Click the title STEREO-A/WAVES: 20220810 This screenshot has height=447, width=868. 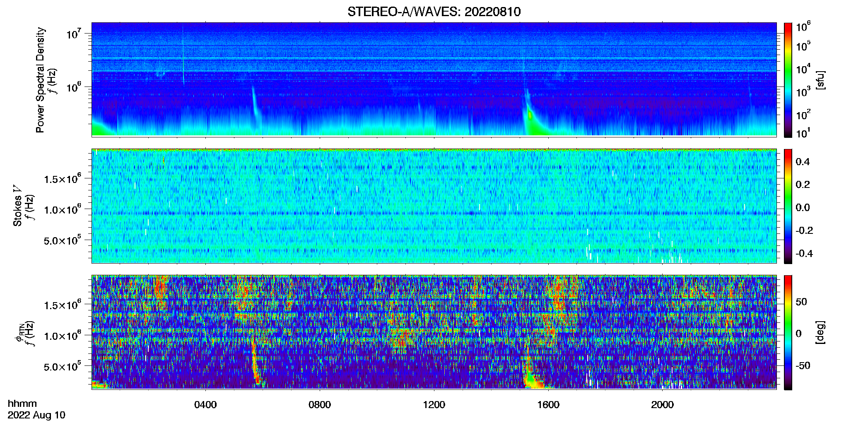434,12
